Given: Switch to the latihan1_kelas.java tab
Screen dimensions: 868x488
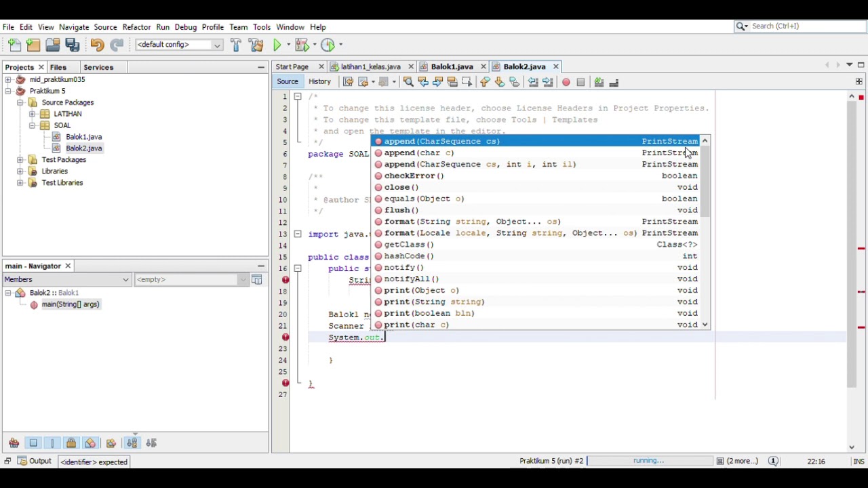Looking at the screenshot, I should coord(370,66).
